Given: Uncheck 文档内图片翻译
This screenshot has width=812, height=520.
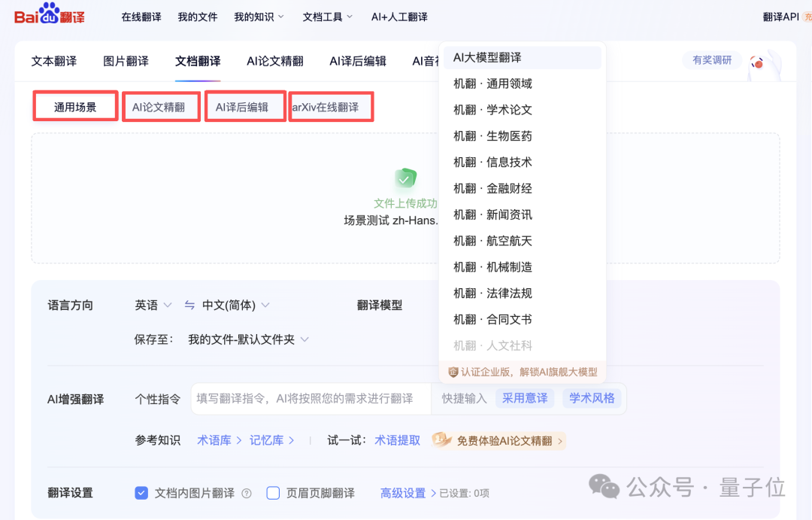Looking at the screenshot, I should pyautogui.click(x=141, y=492).
